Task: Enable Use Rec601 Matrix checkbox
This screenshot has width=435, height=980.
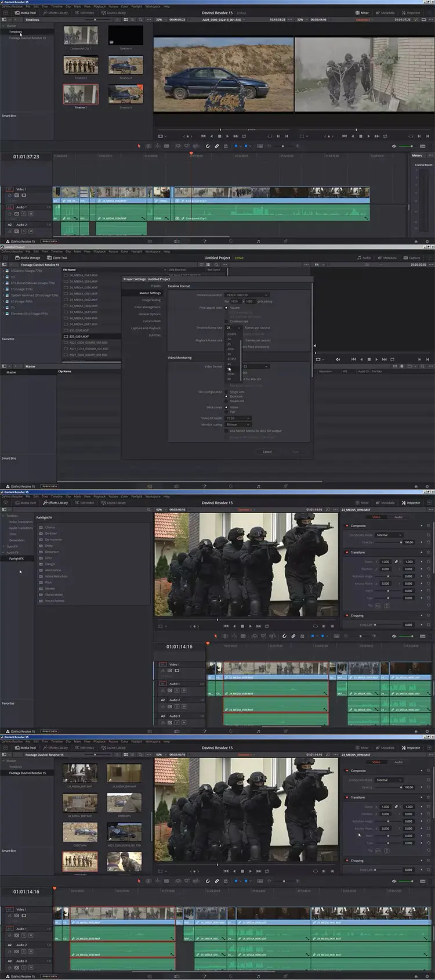Action: pos(227,431)
